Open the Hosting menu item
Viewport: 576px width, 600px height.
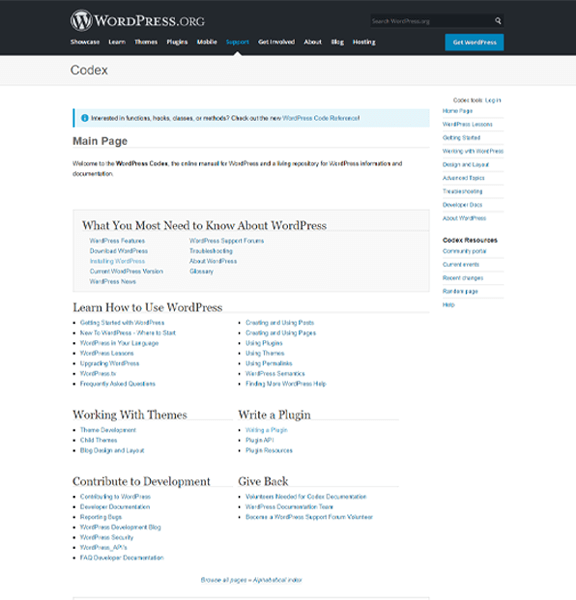tap(364, 42)
